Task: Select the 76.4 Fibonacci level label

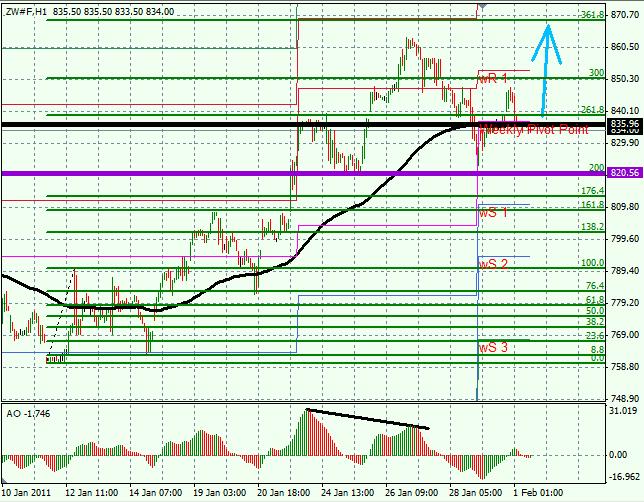Action: pos(595,286)
